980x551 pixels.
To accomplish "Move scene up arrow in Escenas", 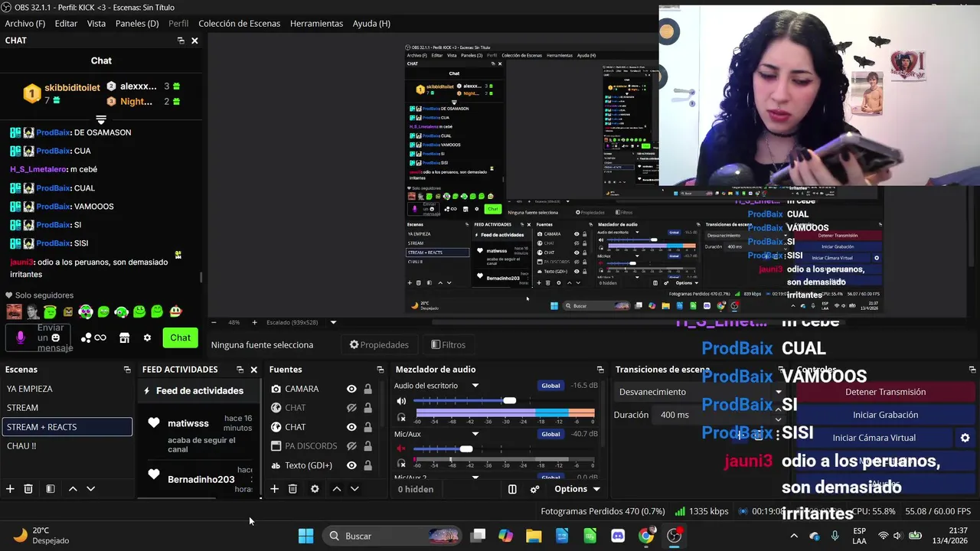I will (x=73, y=489).
